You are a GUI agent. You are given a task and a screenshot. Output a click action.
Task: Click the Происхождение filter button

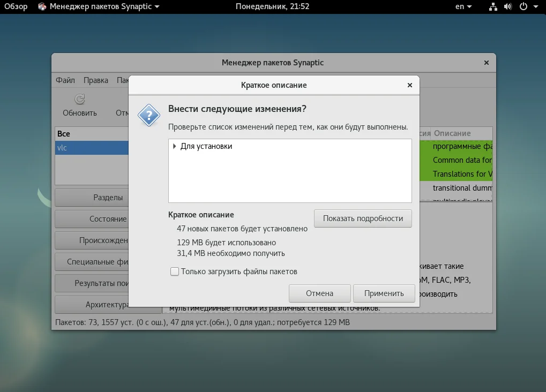click(x=92, y=240)
